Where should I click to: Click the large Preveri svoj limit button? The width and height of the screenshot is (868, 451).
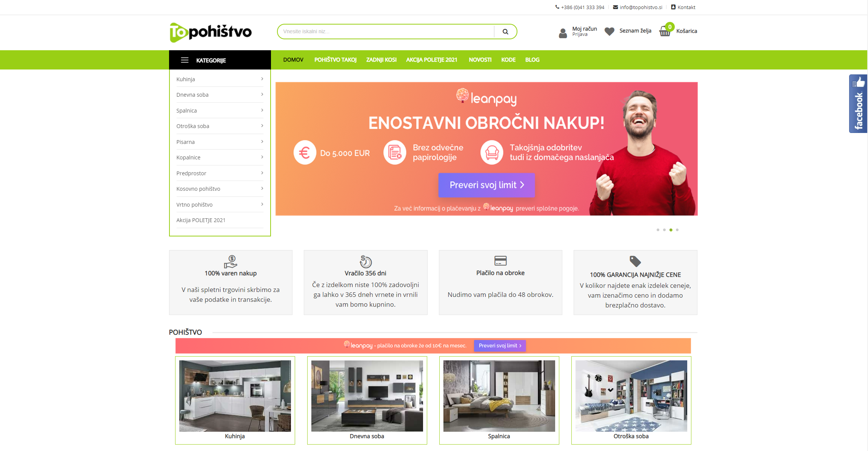pyautogui.click(x=486, y=185)
